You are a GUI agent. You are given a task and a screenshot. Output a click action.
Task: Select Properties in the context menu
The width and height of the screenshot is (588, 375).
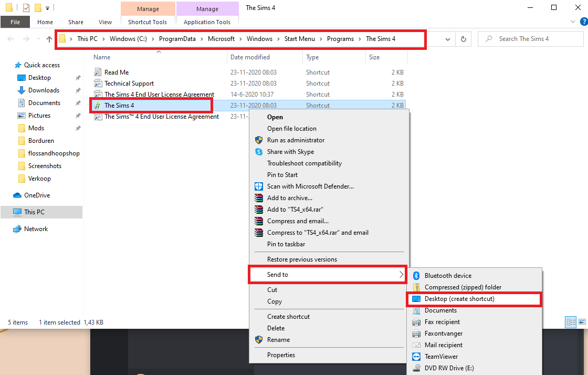coord(281,355)
